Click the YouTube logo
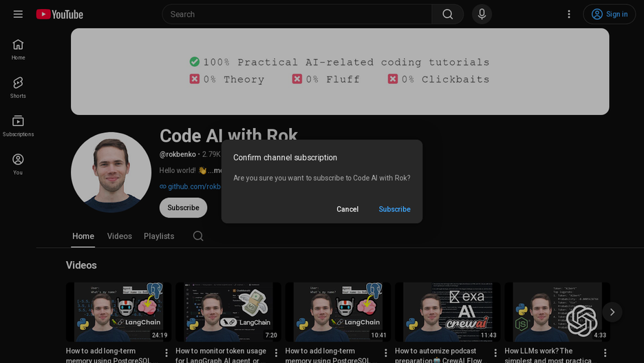 coord(60,14)
